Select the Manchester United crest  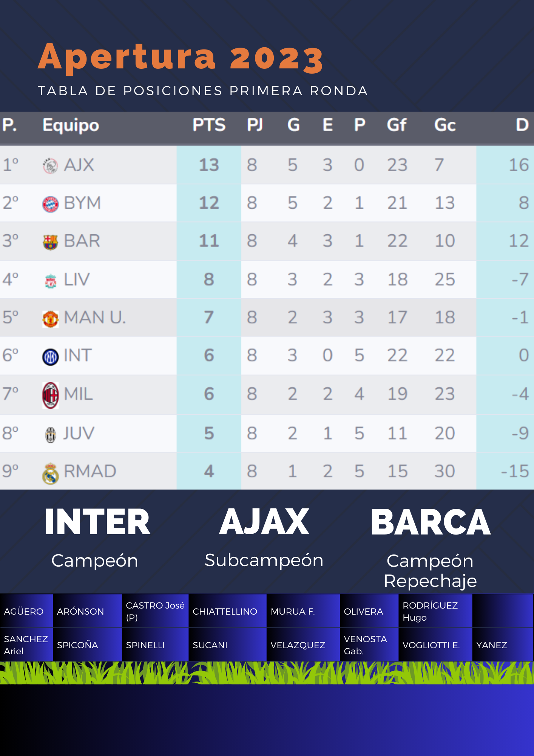click(x=50, y=319)
